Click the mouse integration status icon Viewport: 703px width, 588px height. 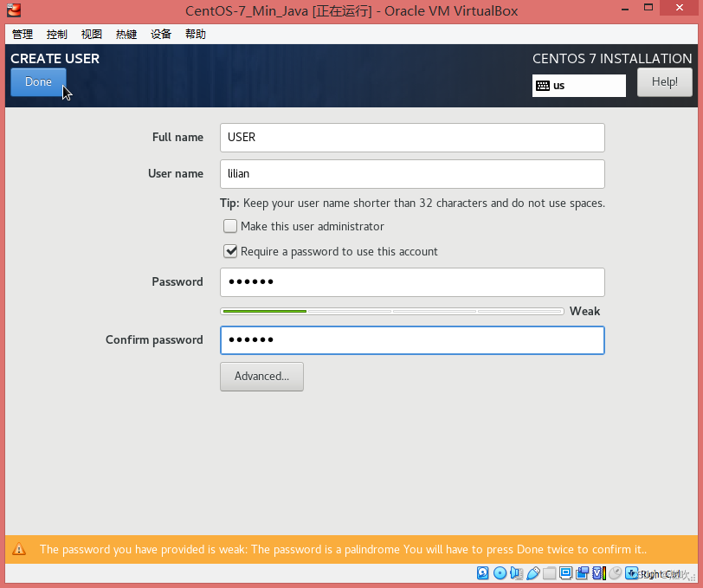[x=616, y=572]
